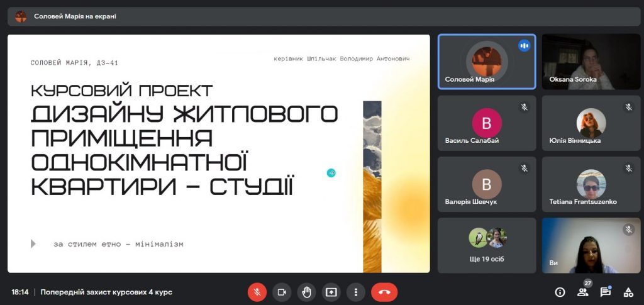
Task: Click the play triangle beside 'за стилем етно'
Action: [33, 244]
